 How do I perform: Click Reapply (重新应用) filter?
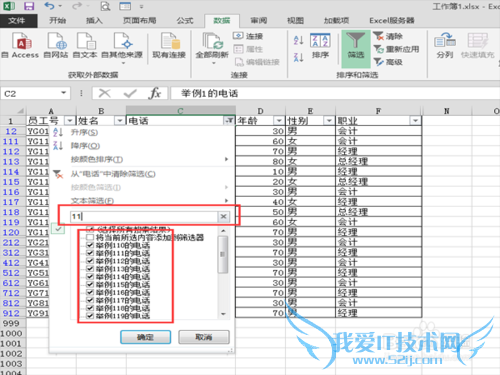coord(396,49)
